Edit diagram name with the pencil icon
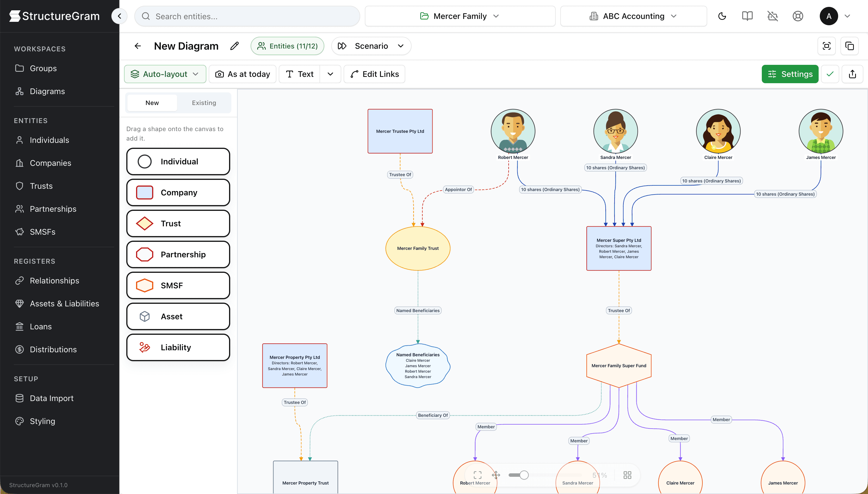The height and width of the screenshot is (494, 868). [234, 46]
